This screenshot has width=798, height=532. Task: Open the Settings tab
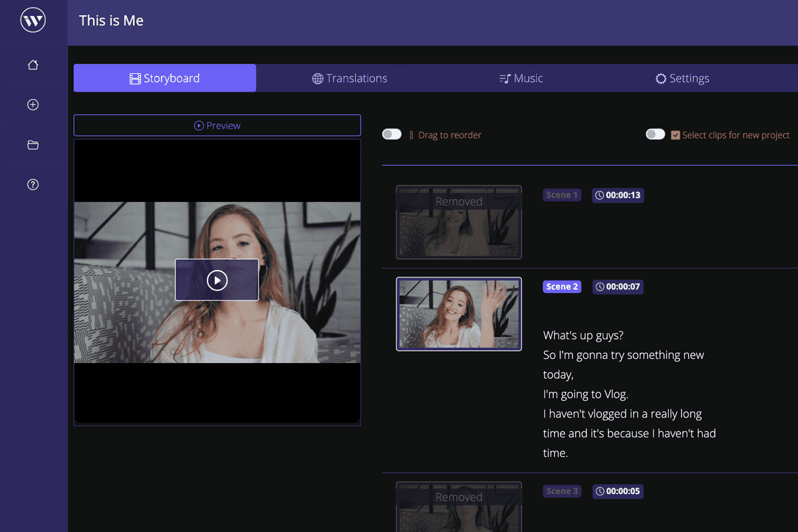click(682, 78)
